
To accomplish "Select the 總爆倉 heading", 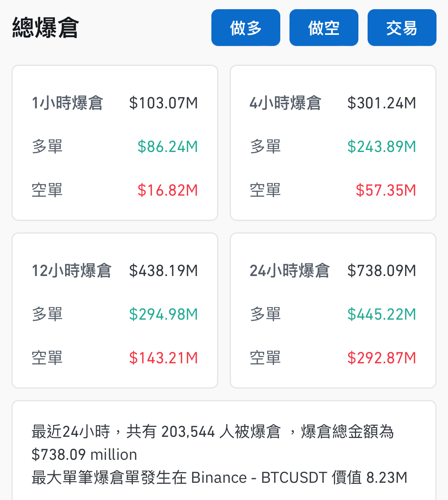I will [x=46, y=28].
